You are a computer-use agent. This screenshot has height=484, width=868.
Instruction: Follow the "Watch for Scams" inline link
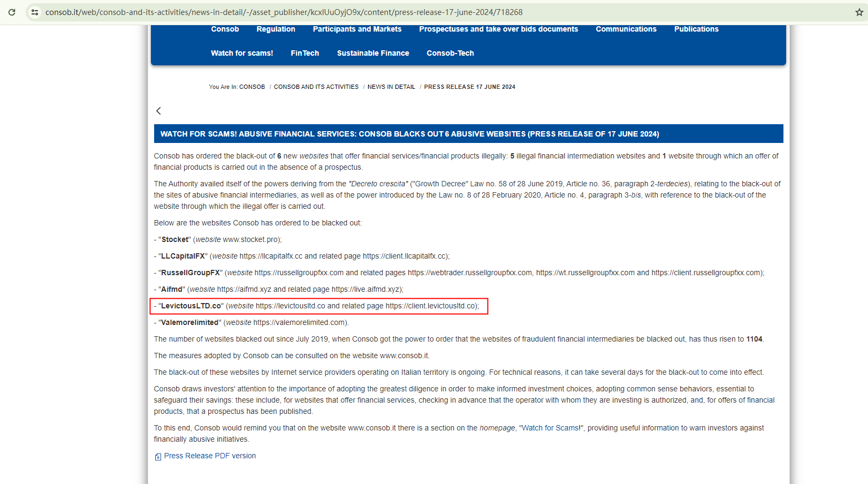tap(551, 428)
